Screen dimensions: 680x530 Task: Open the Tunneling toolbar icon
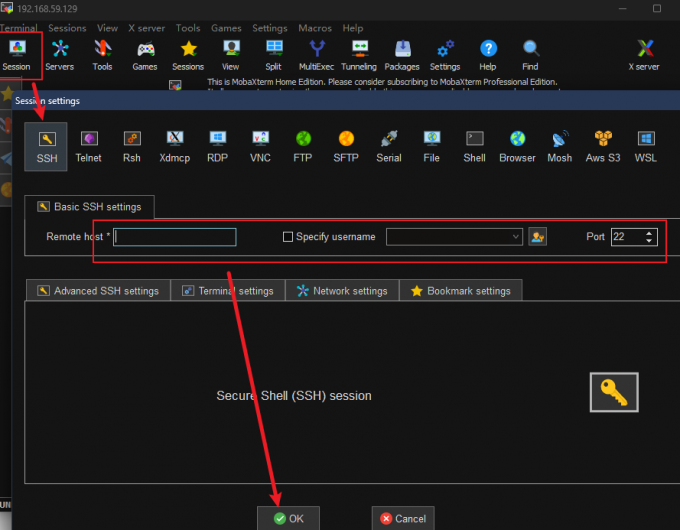click(359, 55)
